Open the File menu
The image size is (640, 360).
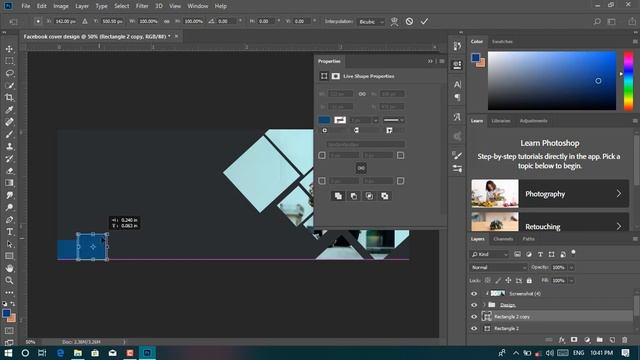(x=26, y=6)
